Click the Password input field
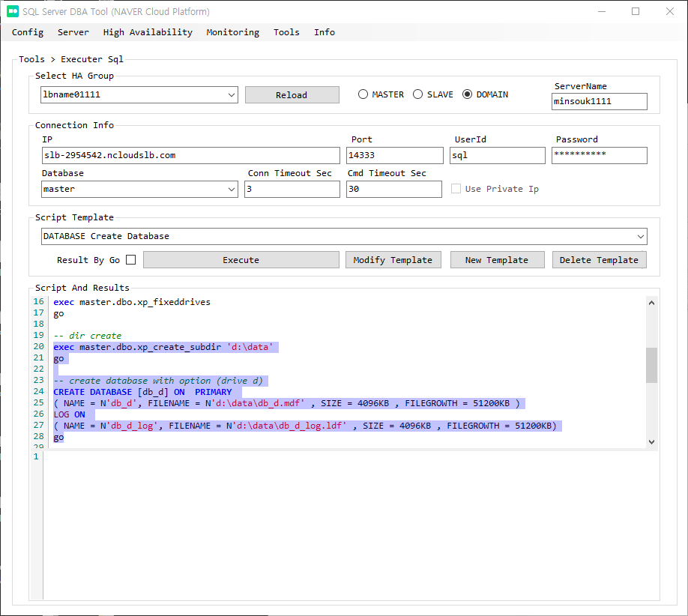688x616 pixels. point(599,155)
